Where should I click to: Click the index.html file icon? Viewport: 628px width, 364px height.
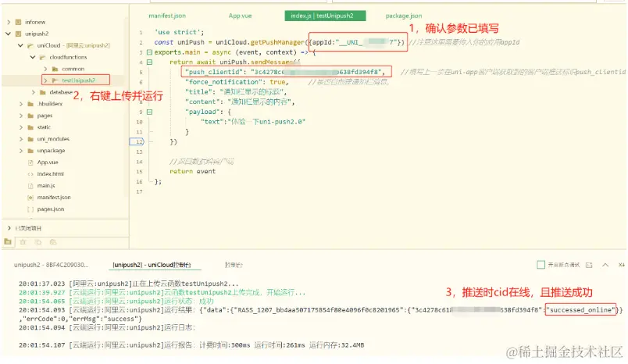(30, 174)
